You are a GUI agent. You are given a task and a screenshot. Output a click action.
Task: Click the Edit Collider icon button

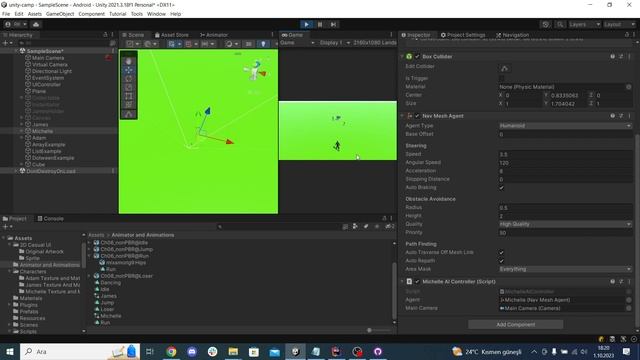tap(504, 68)
